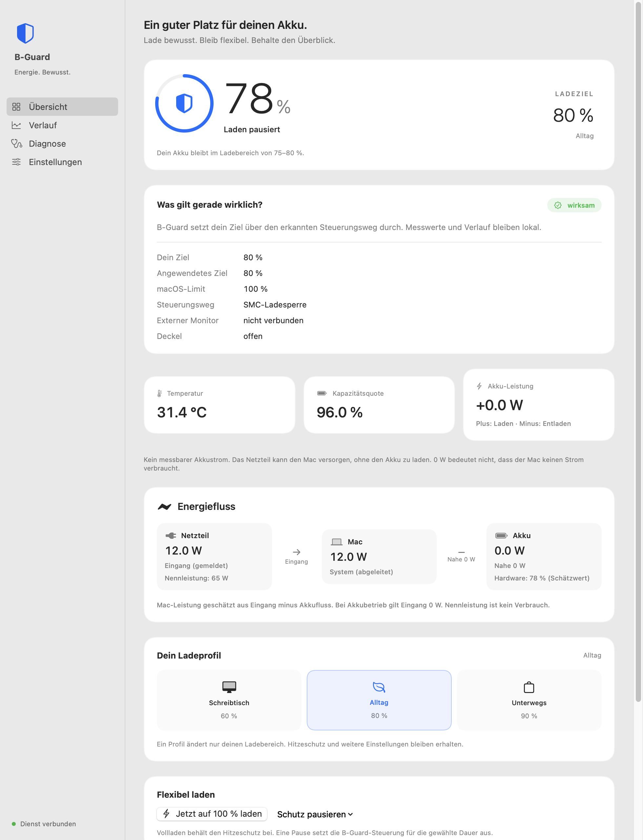
Task: Click the macOS-Limit 100 % value
Action: click(256, 289)
